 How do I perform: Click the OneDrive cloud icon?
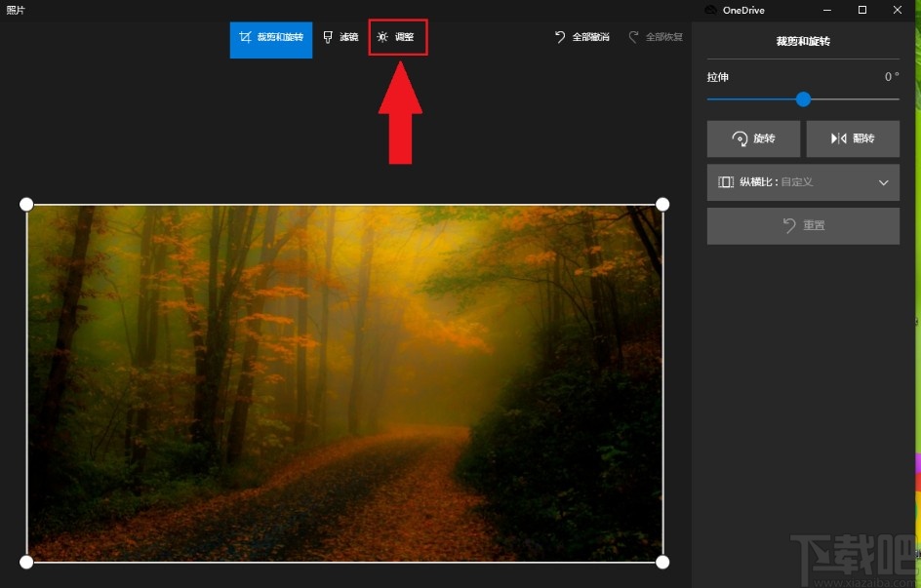click(x=711, y=10)
